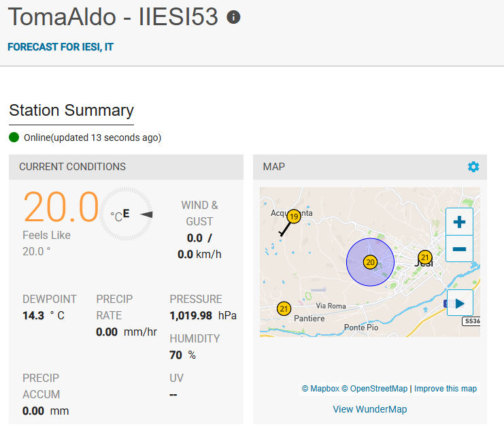Zoom out on the map
Viewport: 504px width, 433px height.
tap(459, 249)
